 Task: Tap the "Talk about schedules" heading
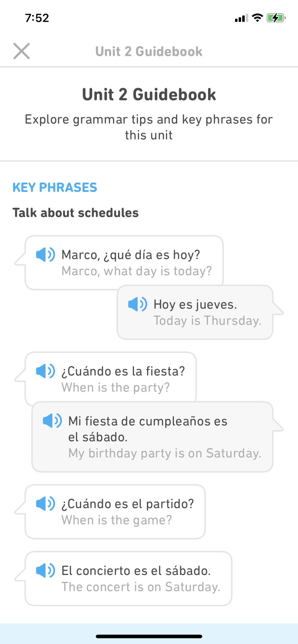[76, 213]
